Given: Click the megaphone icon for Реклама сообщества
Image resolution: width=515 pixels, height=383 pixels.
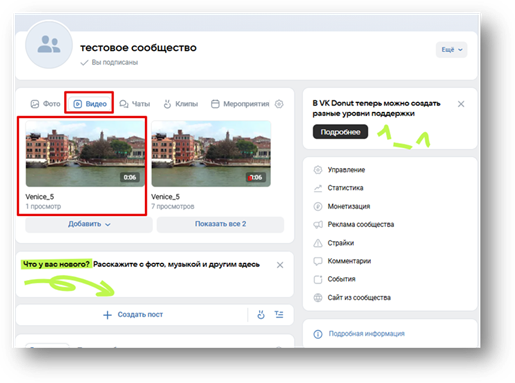Looking at the screenshot, I should [x=318, y=225].
